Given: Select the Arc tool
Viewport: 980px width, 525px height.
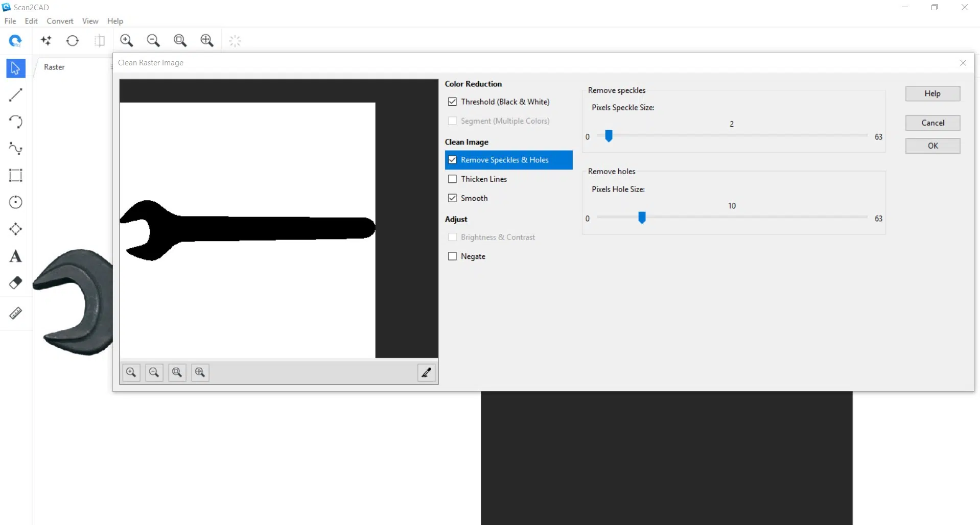Looking at the screenshot, I should tap(15, 122).
